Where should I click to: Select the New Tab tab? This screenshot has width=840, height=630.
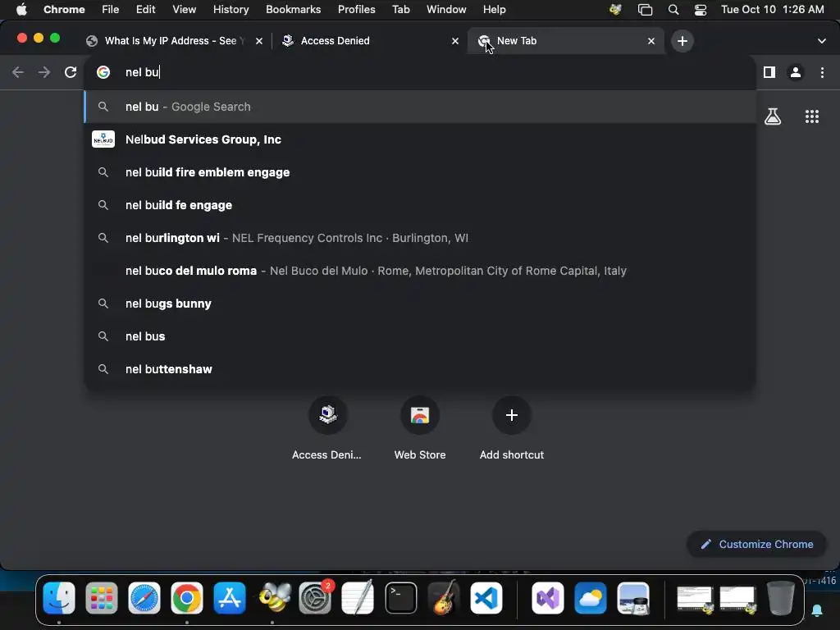point(566,41)
